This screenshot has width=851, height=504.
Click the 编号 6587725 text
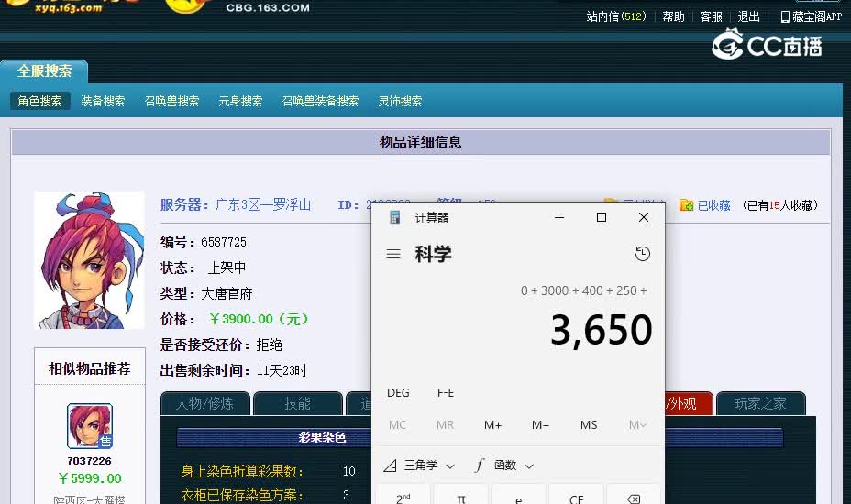[x=203, y=242]
